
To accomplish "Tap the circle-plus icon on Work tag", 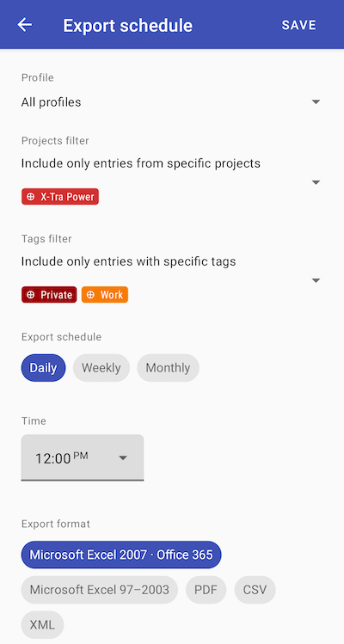I will pos(90,294).
